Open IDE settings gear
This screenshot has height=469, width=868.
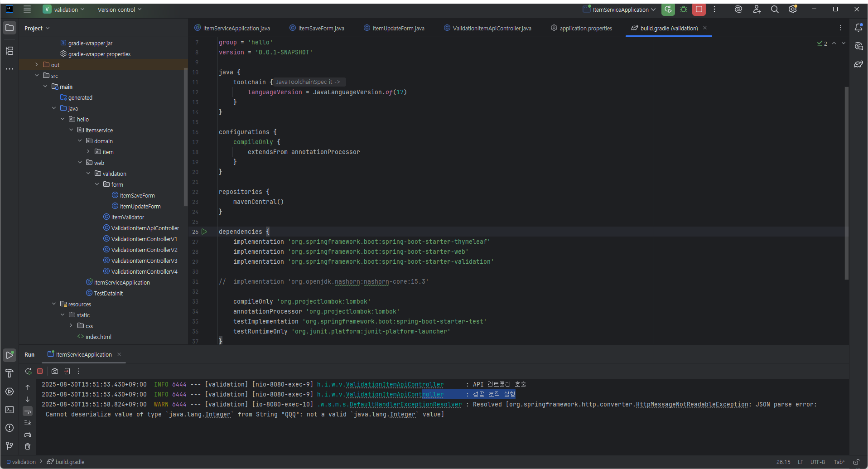point(793,10)
